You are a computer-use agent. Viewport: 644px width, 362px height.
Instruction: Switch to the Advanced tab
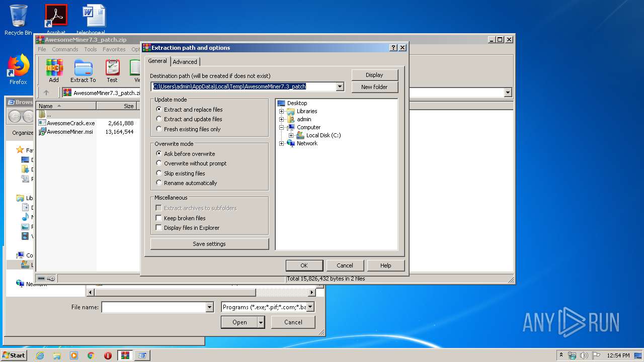pos(185,62)
